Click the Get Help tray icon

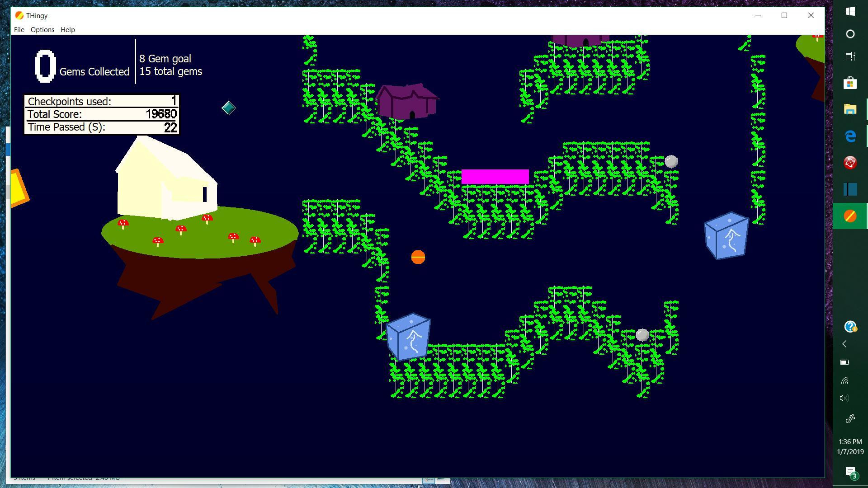[850, 326]
